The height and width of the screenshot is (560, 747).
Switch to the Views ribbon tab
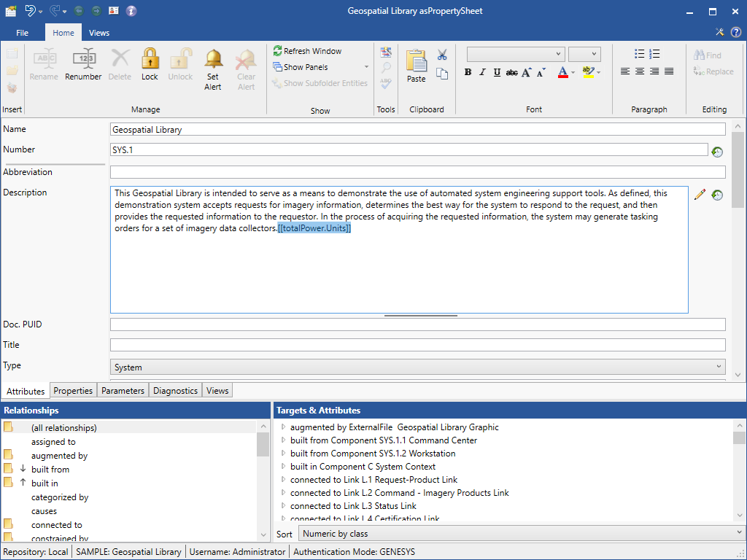[99, 33]
